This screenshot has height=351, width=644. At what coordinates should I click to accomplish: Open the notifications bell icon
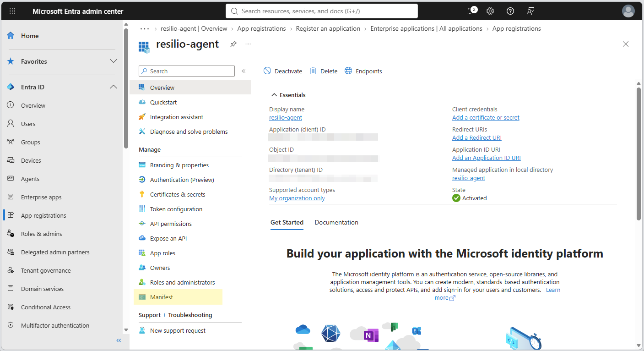[471, 11]
